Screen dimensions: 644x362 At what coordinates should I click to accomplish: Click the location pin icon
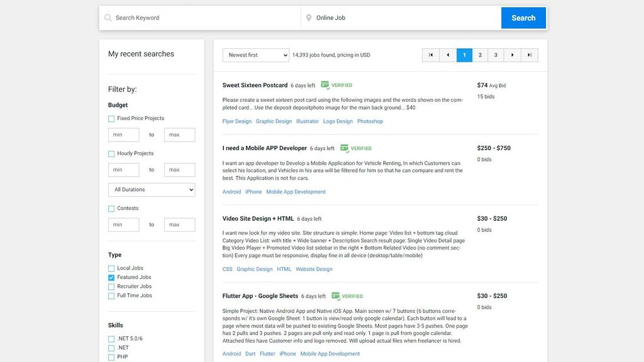point(308,18)
